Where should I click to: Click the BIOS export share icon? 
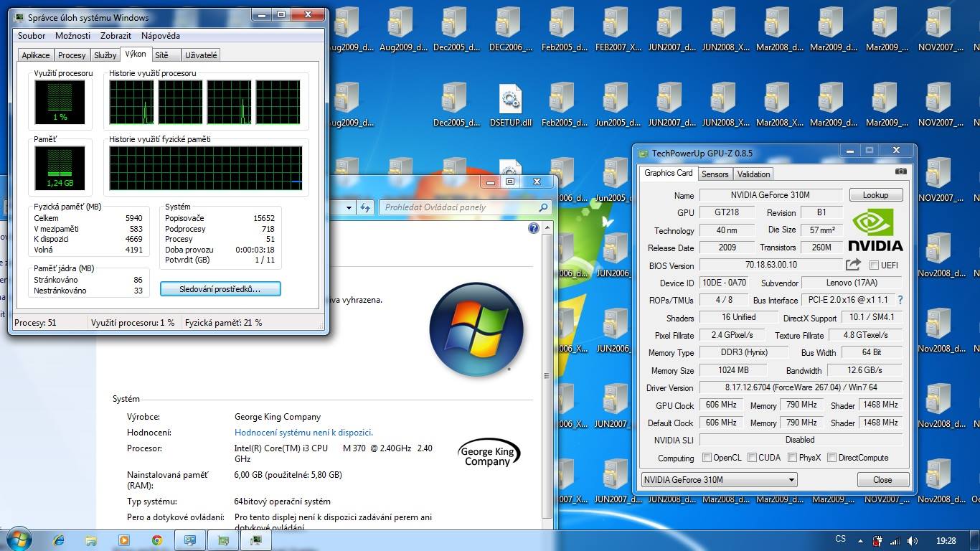[x=853, y=265]
